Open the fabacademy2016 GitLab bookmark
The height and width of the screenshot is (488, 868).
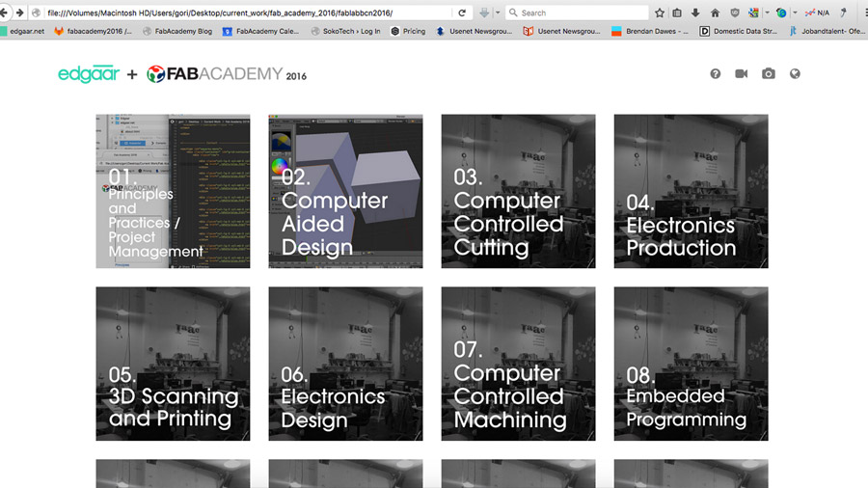pyautogui.click(x=93, y=32)
